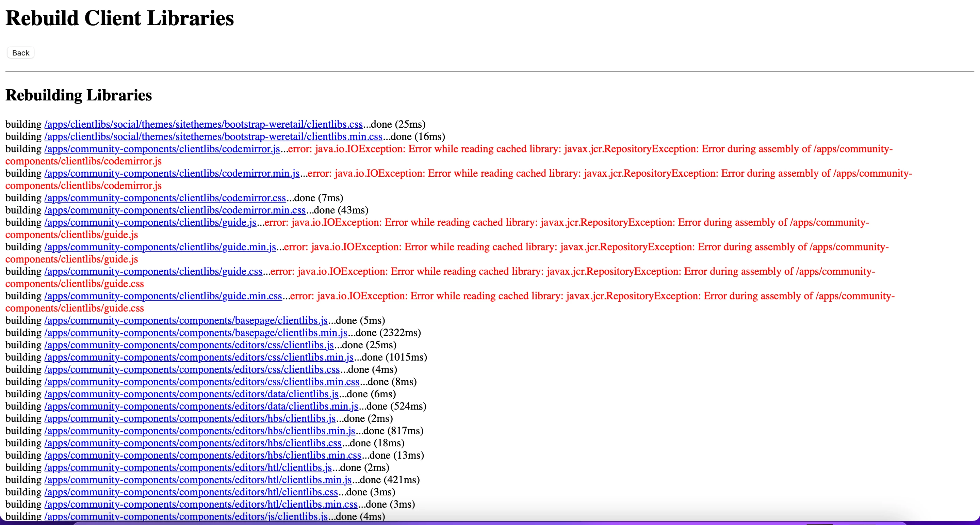This screenshot has width=980, height=525.
Task: Open editors/htl/clientlibs.min.css link
Action: 201,505
